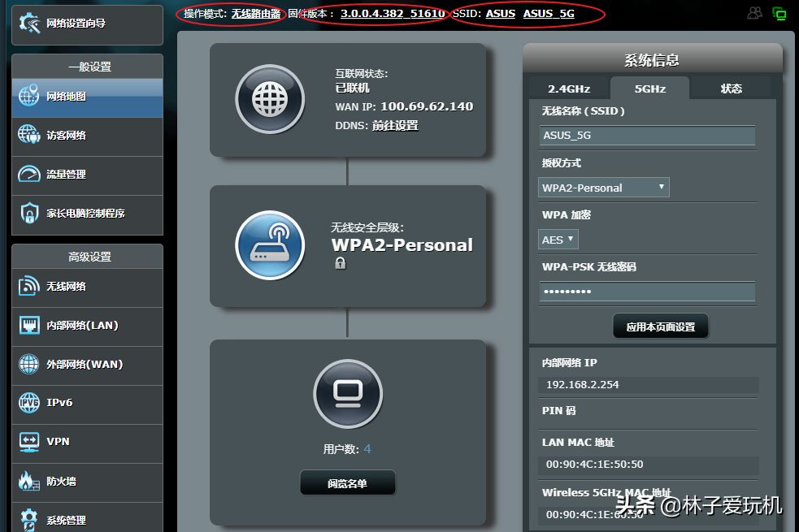This screenshot has height=532, width=799.
Task: Open firmware version 3.0.0.4.382_51610 link
Action: [393, 14]
